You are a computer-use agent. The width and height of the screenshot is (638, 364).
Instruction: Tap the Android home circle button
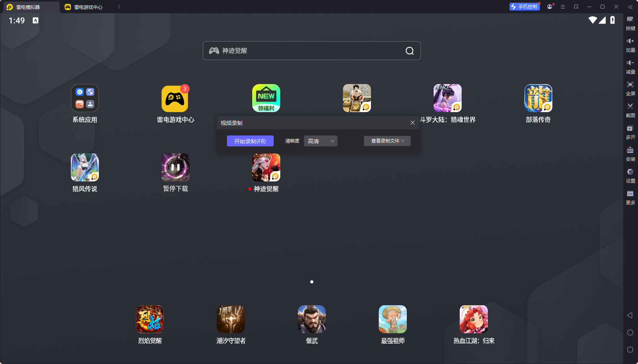[630, 332]
